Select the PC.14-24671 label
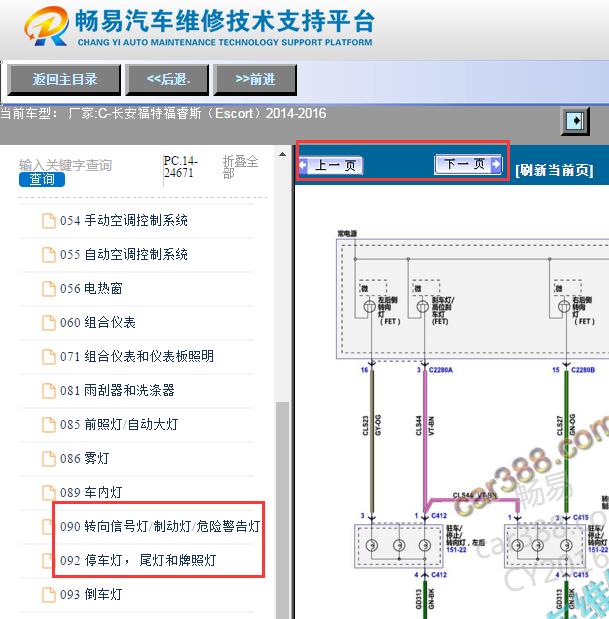 coord(180,167)
